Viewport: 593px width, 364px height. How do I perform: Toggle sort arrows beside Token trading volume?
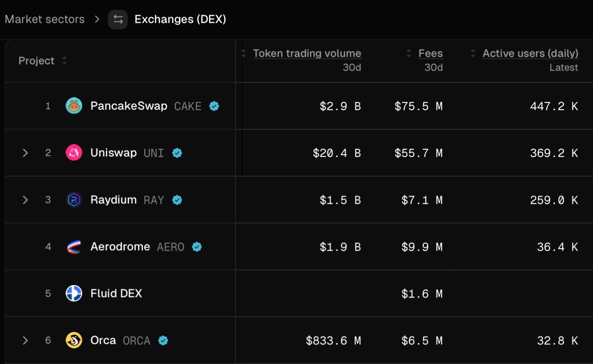click(243, 54)
